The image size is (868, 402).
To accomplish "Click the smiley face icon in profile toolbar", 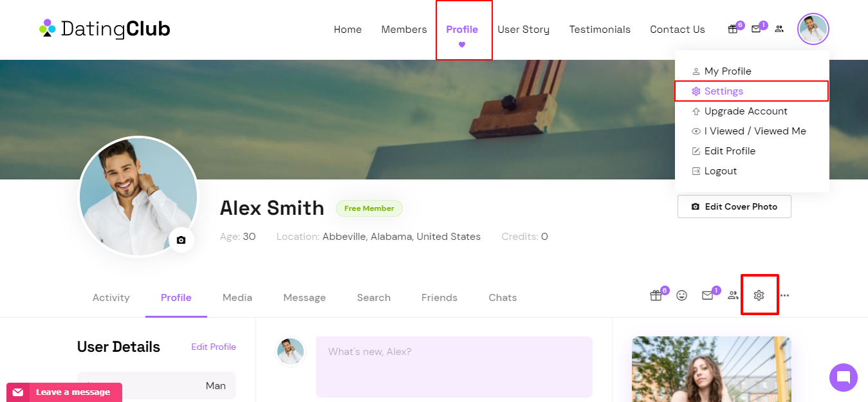I will coord(681,295).
